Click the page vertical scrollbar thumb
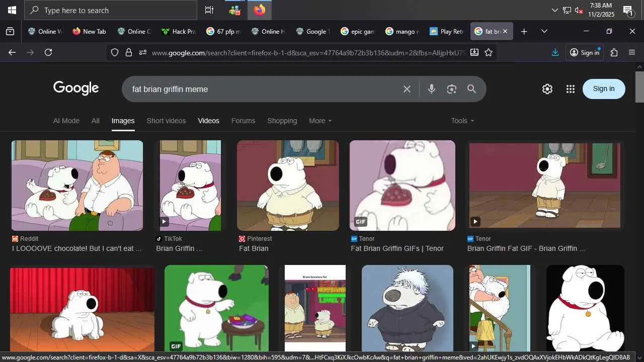This screenshot has height=362, width=644. pos(639,86)
